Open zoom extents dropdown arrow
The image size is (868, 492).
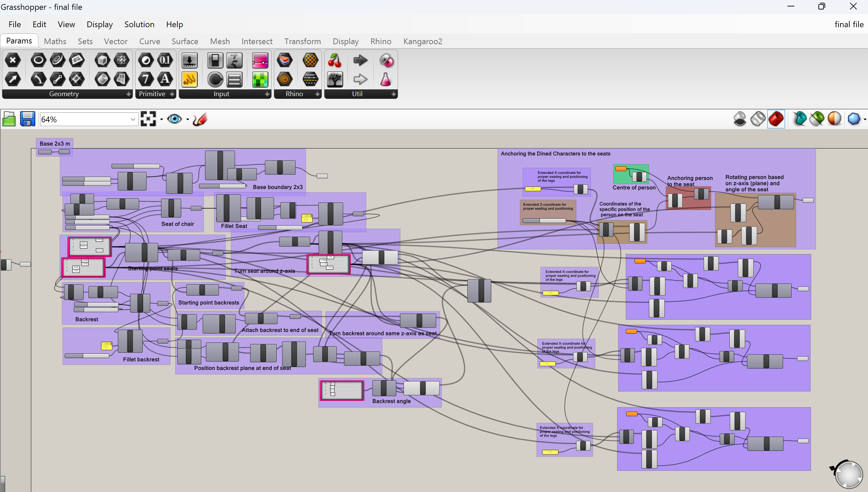161,120
